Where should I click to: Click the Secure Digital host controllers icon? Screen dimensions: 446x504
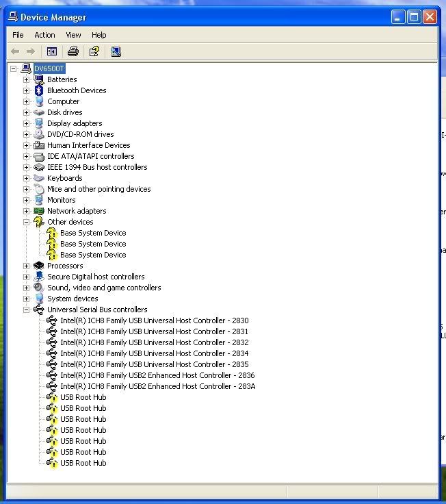[39, 277]
